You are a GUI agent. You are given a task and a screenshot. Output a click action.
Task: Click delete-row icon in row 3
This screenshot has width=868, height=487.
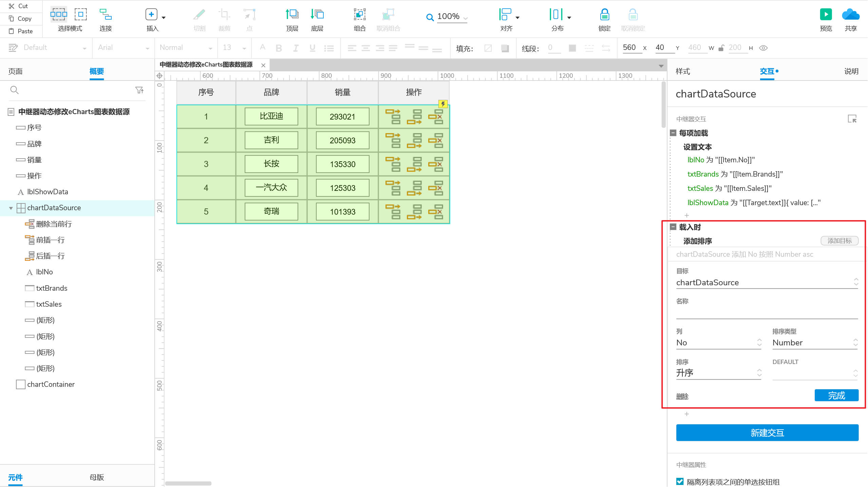pyautogui.click(x=436, y=164)
